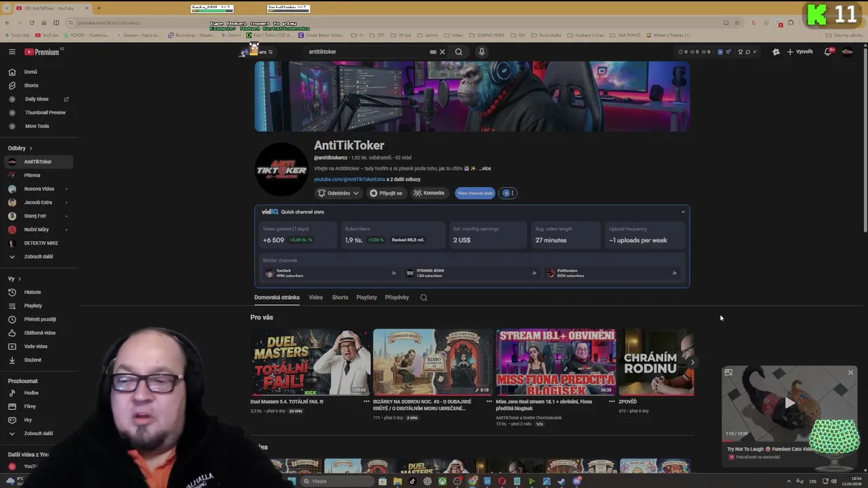
Task: Clear the search box text
Action: [442, 52]
